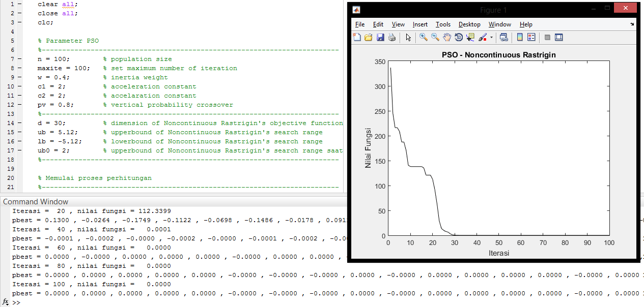Viewport: 644px width, 307px height.
Task: Print the figure using the printer icon
Action: click(392, 37)
